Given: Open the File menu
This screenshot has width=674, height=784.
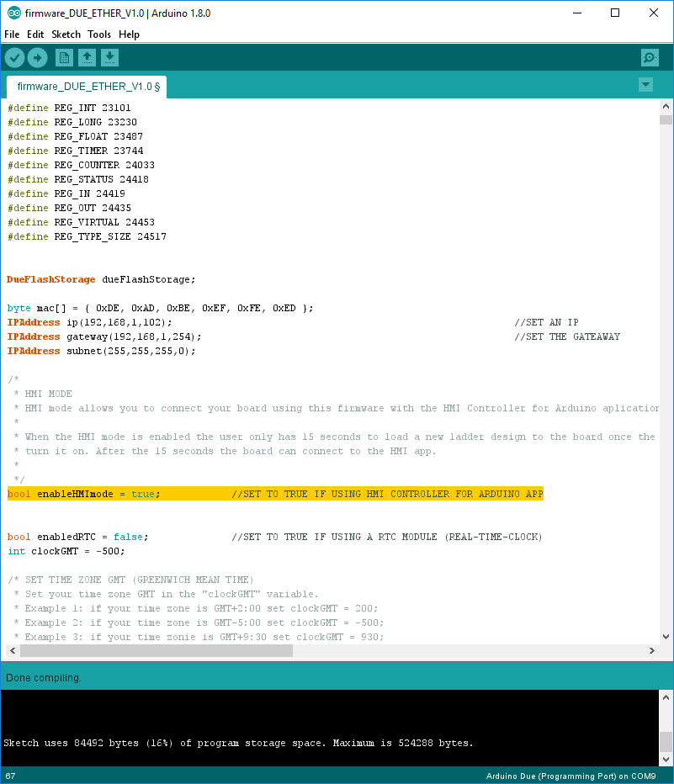Looking at the screenshot, I should click(12, 34).
